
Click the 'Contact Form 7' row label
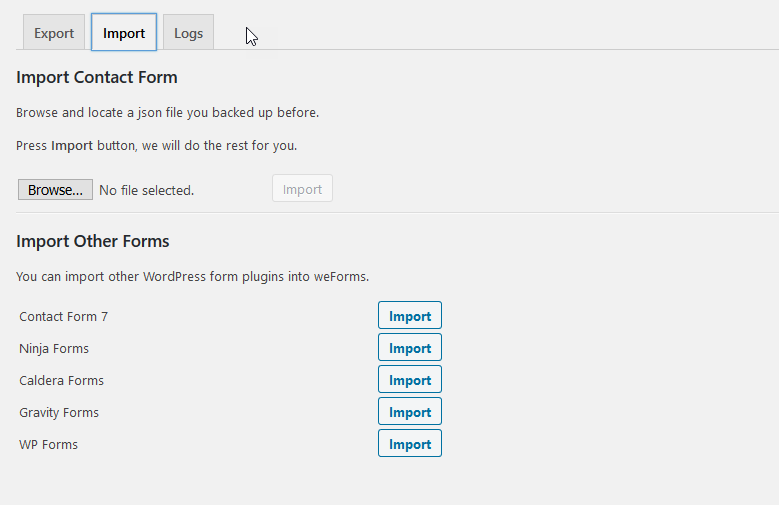click(63, 317)
